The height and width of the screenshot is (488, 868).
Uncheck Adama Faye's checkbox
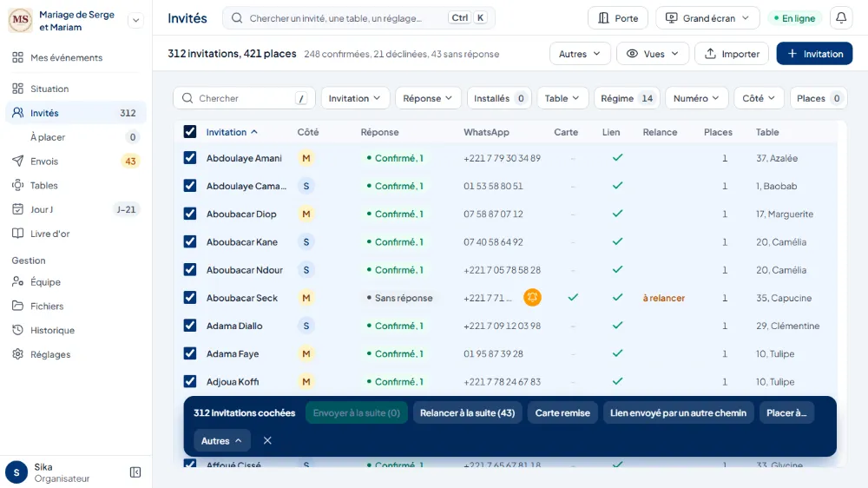point(190,353)
